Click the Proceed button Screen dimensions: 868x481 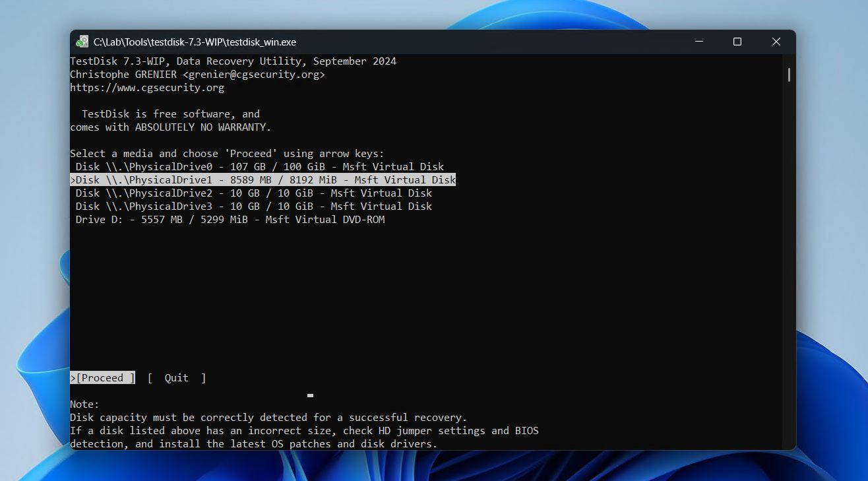[x=102, y=377]
